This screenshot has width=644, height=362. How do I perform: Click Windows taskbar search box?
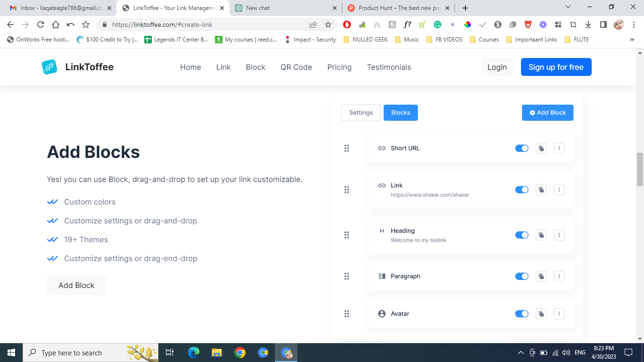coord(91,353)
